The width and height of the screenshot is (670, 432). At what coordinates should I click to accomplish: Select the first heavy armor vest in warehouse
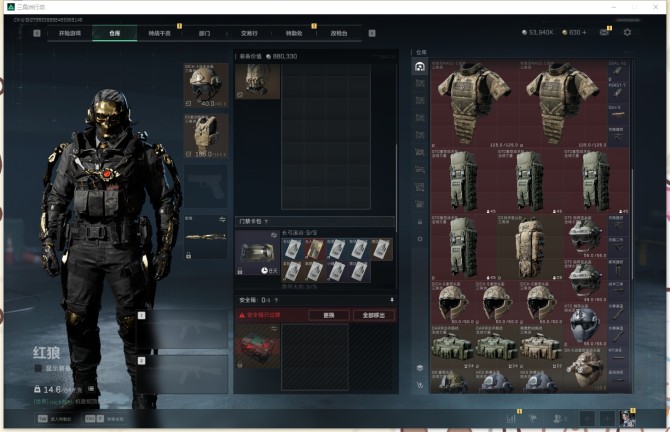click(x=475, y=104)
